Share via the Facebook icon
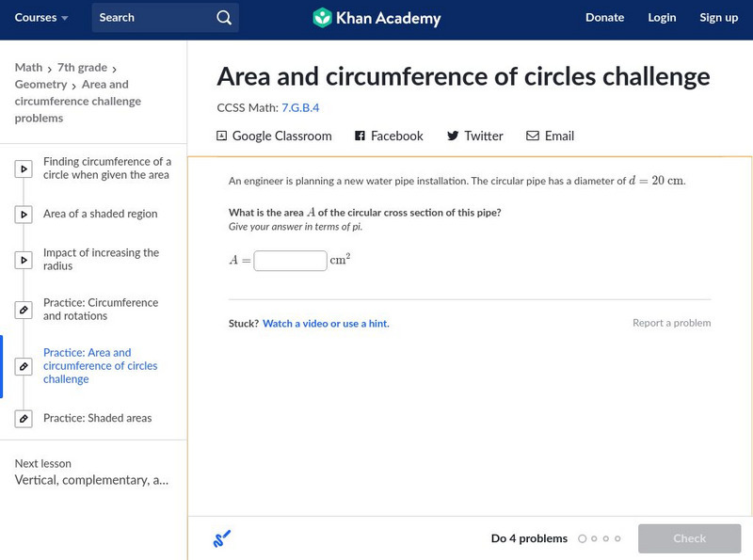 point(360,136)
